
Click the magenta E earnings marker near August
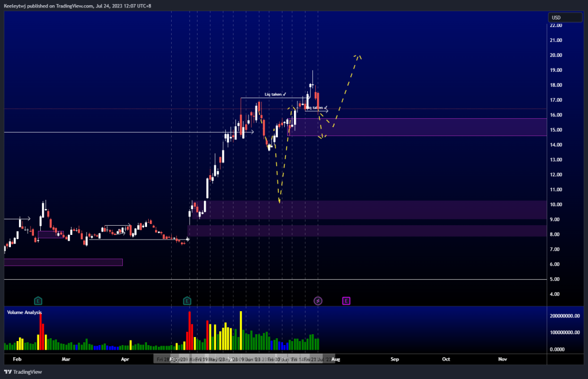pos(346,300)
